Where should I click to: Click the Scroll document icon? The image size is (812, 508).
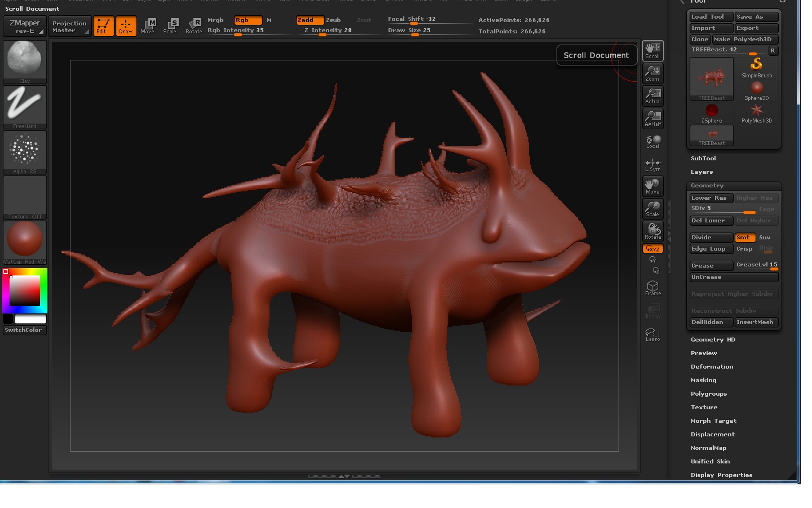652,51
